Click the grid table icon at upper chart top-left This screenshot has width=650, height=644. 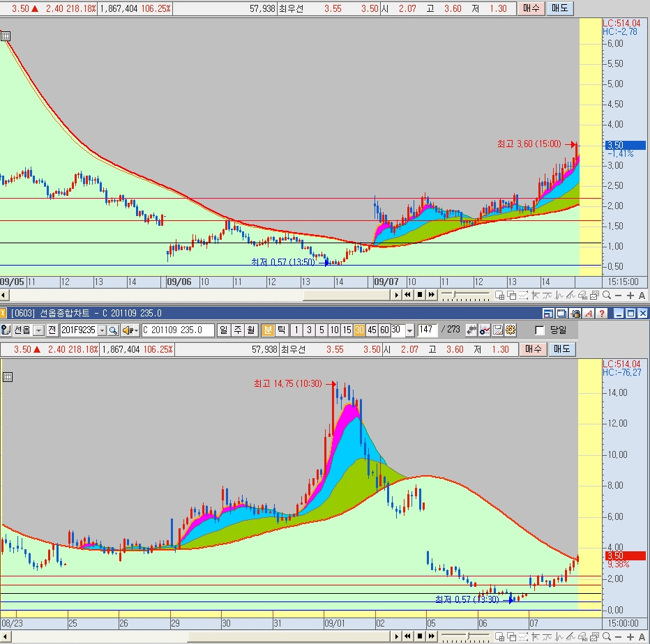[x=6, y=36]
